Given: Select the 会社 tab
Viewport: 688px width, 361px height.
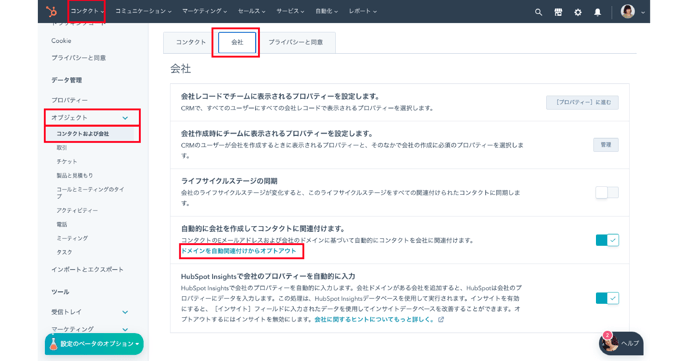Looking at the screenshot, I should [237, 42].
